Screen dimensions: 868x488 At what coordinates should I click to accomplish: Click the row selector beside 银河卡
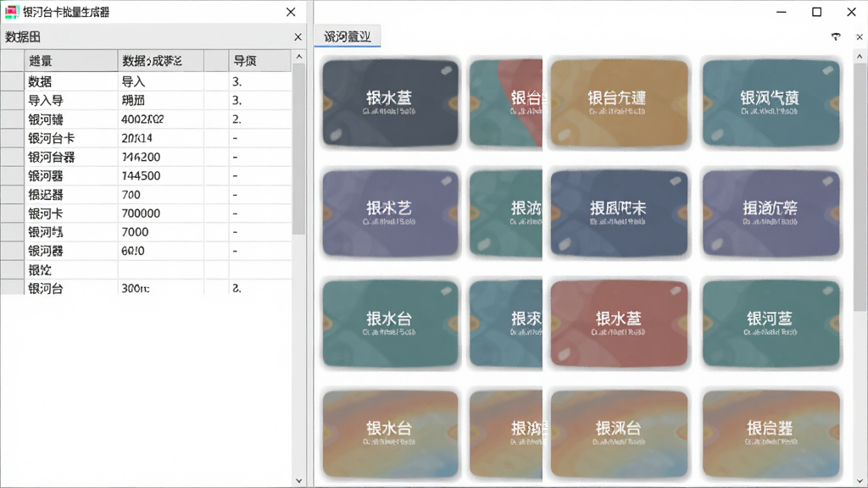click(x=12, y=213)
